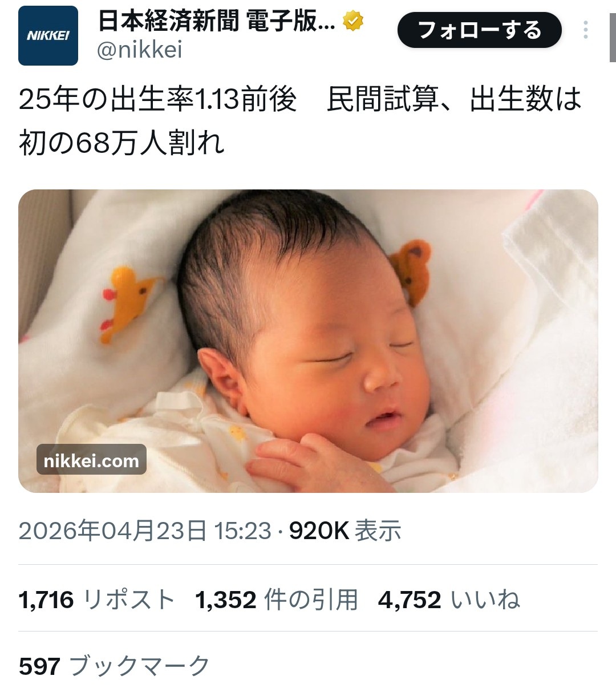Open the three-dot more options menu
616x696 pixels.
coord(586,30)
